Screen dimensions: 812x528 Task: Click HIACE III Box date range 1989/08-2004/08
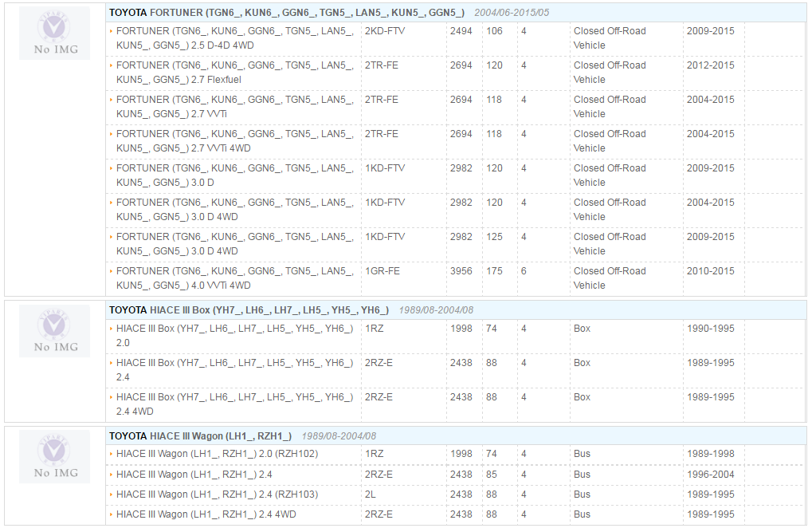point(436,309)
